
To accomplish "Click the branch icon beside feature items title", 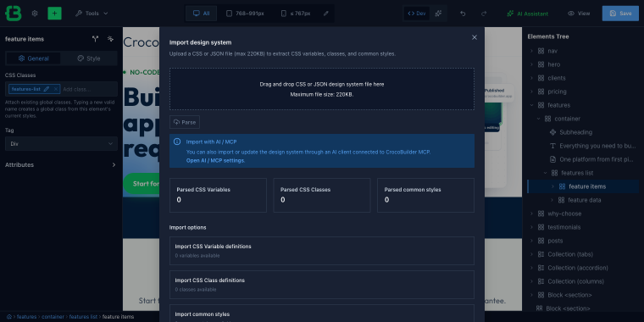I will tap(95, 39).
